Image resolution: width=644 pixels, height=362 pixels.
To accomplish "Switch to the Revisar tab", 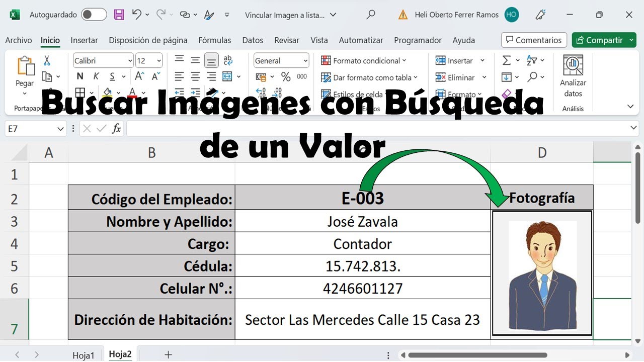I will tap(287, 40).
